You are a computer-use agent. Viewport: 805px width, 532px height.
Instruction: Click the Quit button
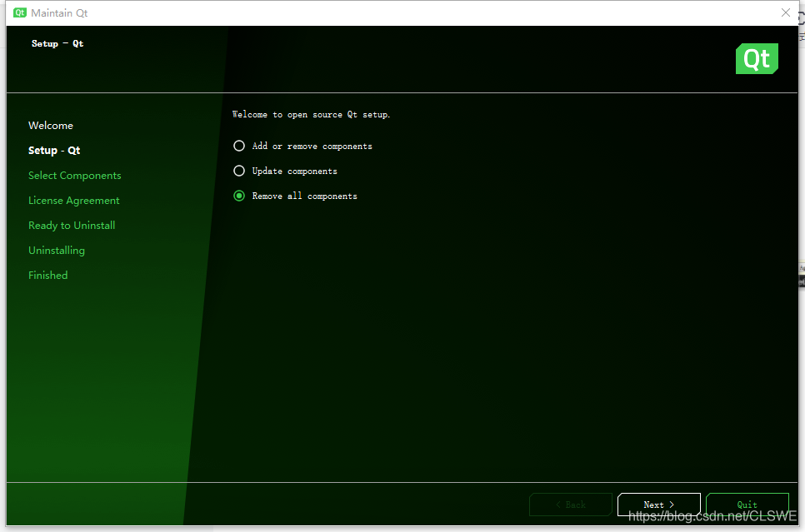747,505
